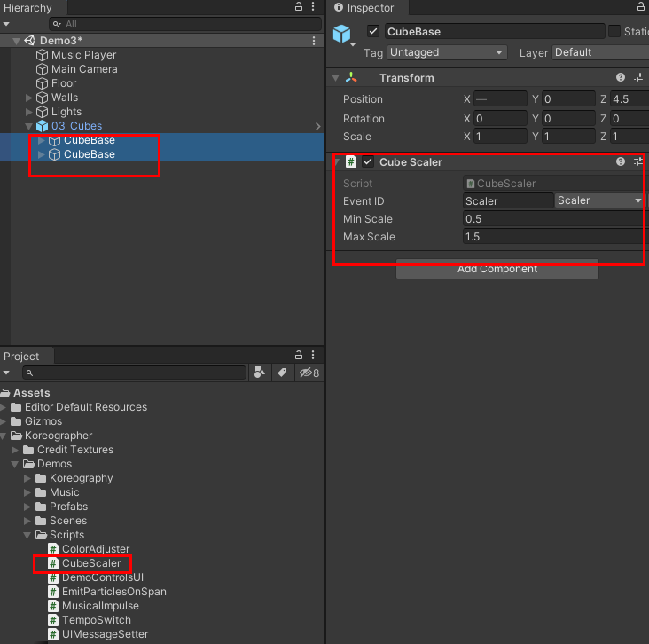Edit the Event ID text field
649x644 pixels.
[x=508, y=200]
